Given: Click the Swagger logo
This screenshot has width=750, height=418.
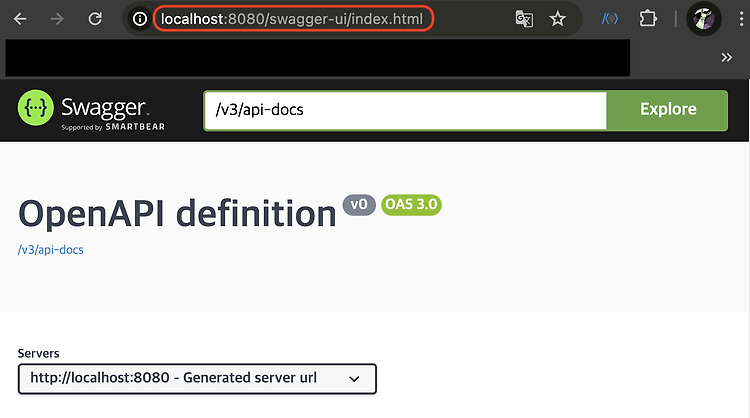Looking at the screenshot, I should 91,110.
